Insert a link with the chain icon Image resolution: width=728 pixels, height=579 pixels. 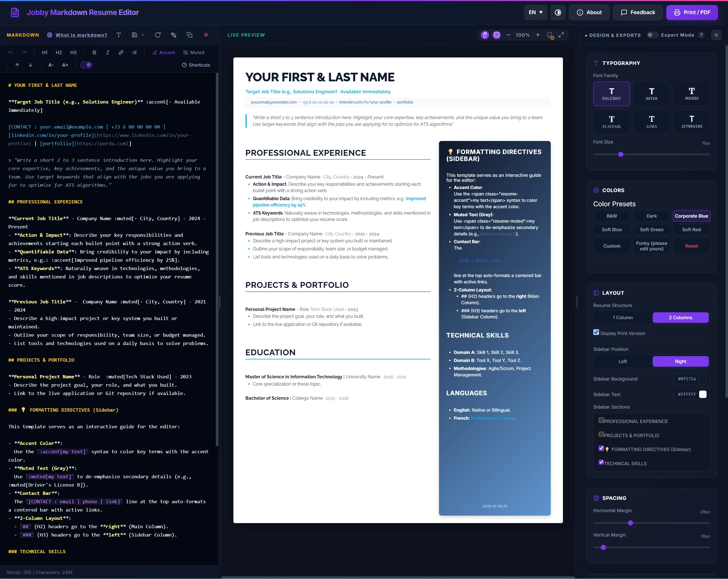pos(121,53)
